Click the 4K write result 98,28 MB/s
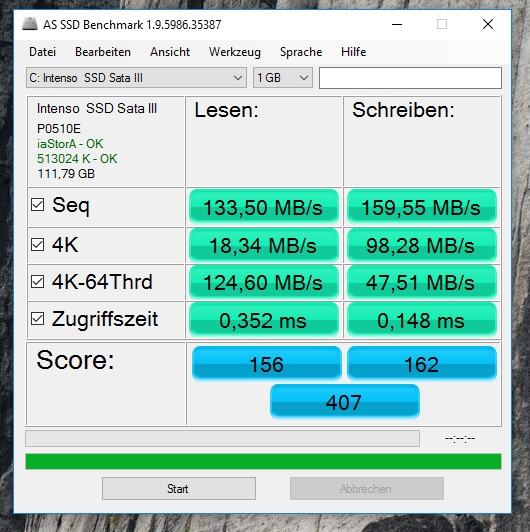 tap(422, 245)
